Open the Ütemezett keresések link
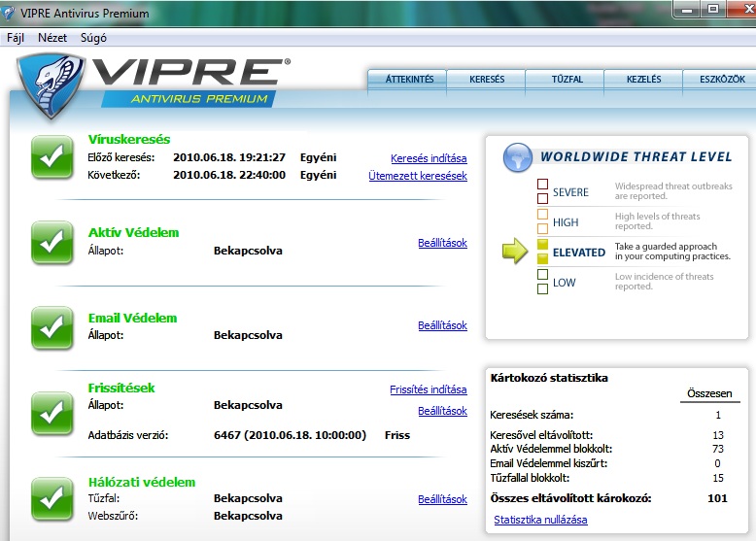Image resolution: width=756 pixels, height=541 pixels. click(x=418, y=176)
